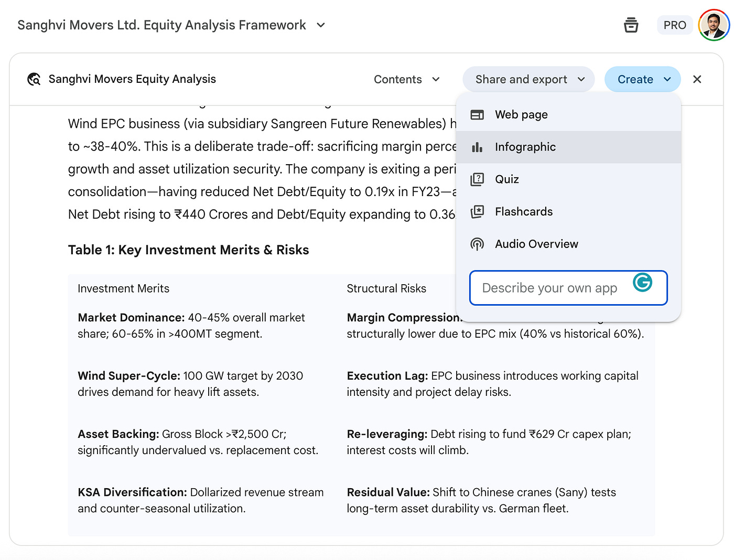Click the Web page icon
The height and width of the screenshot is (560, 734).
pos(477,114)
